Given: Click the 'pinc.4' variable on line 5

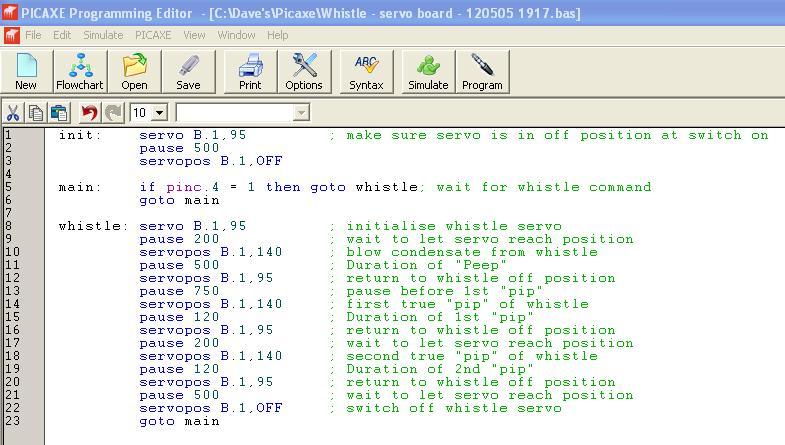Looking at the screenshot, I should (193, 187).
